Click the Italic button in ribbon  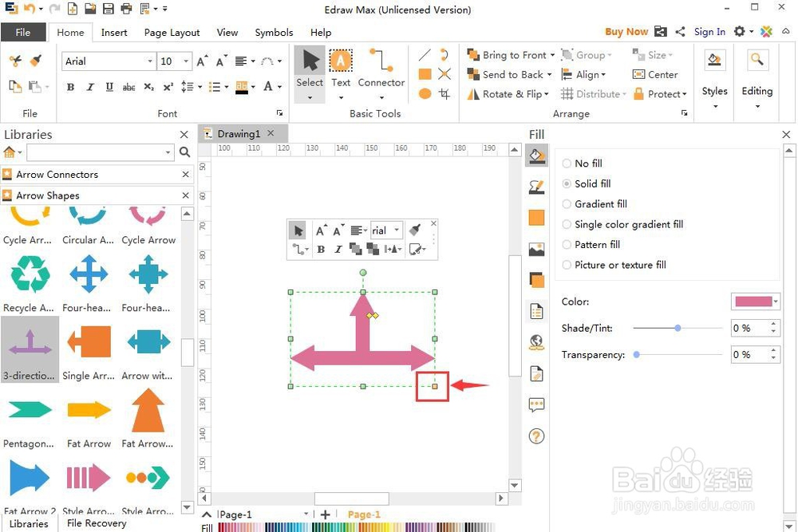tap(90, 87)
